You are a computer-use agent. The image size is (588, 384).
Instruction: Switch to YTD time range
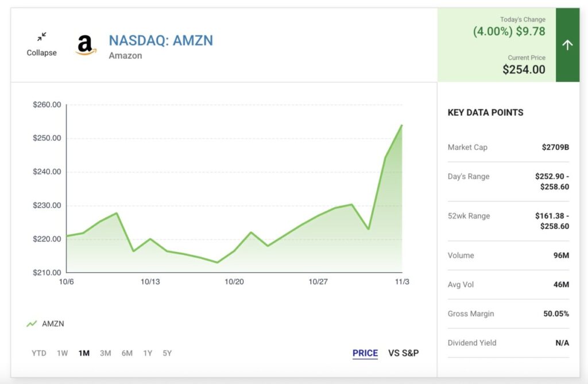click(x=38, y=353)
